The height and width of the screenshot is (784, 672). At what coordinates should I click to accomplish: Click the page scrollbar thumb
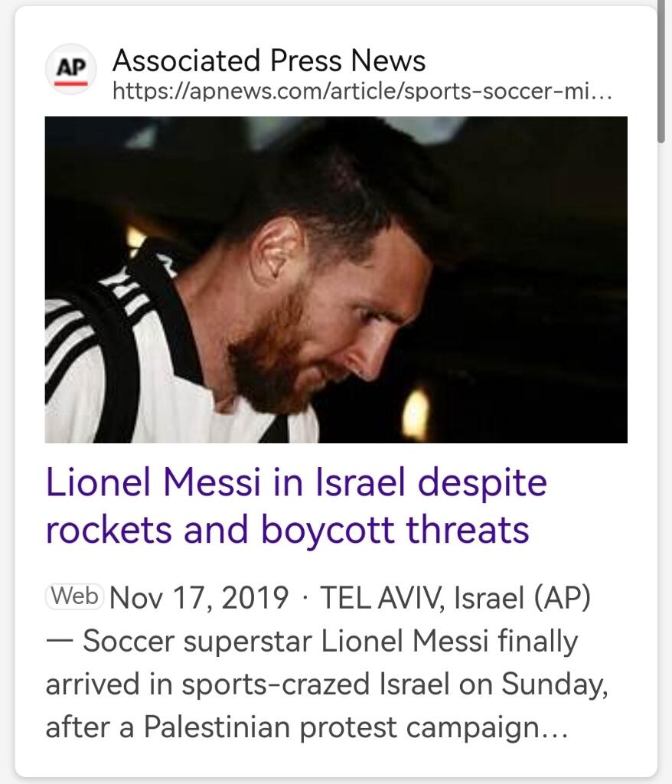662,69
